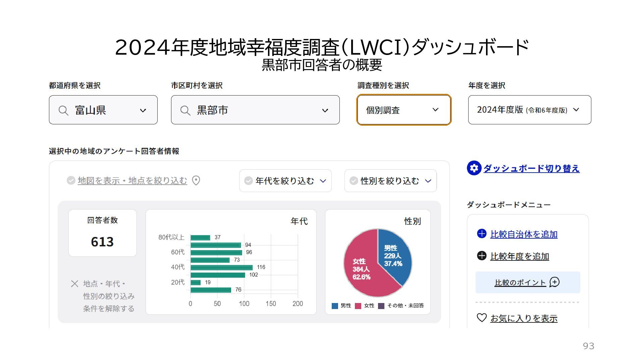Click the map pin icon

pos(196,181)
